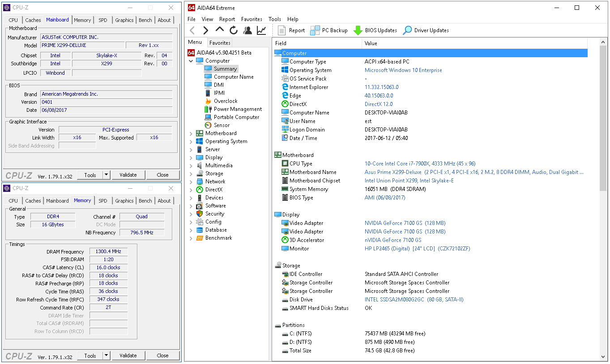610x364 pixels.
Task: Click the Security shield icon in the tree
Action: [200, 214]
